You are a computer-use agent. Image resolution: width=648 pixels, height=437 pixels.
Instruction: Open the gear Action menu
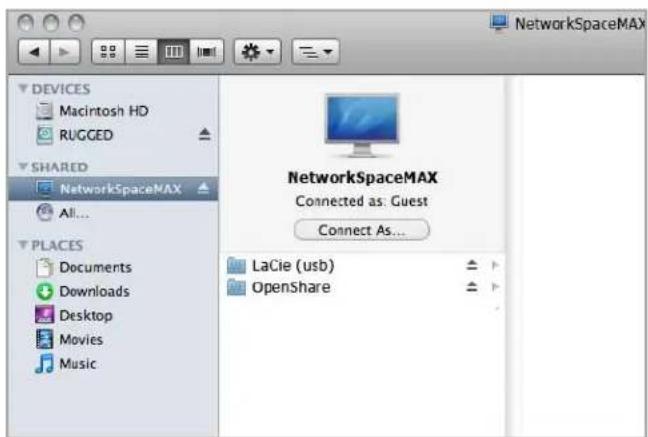pos(257,52)
